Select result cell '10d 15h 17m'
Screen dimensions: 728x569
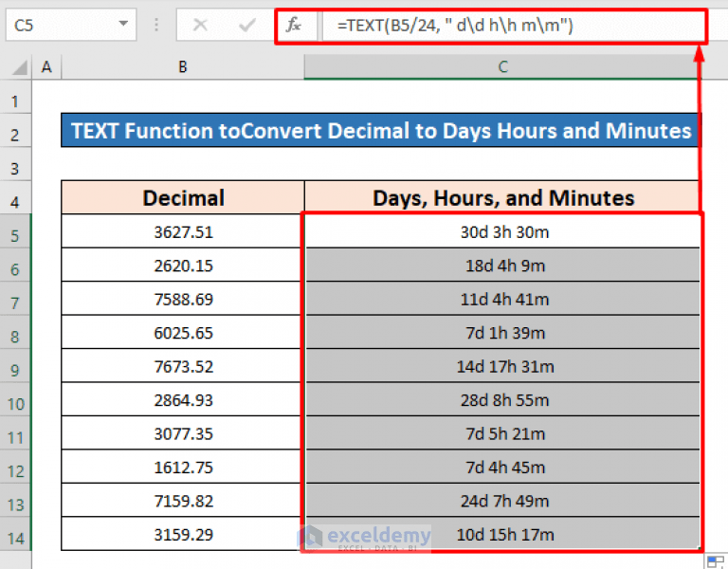click(x=502, y=534)
